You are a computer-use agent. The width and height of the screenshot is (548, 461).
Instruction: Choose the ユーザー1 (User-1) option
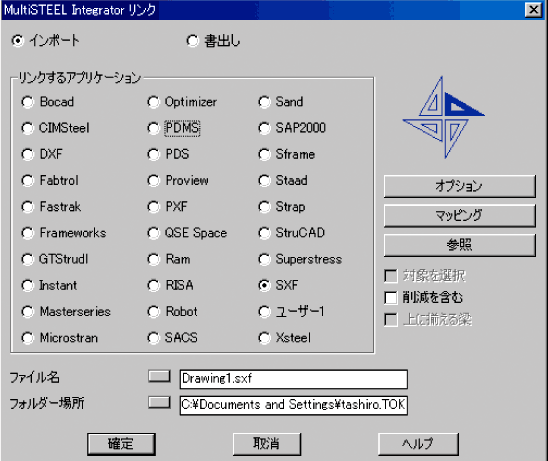[x=264, y=312]
